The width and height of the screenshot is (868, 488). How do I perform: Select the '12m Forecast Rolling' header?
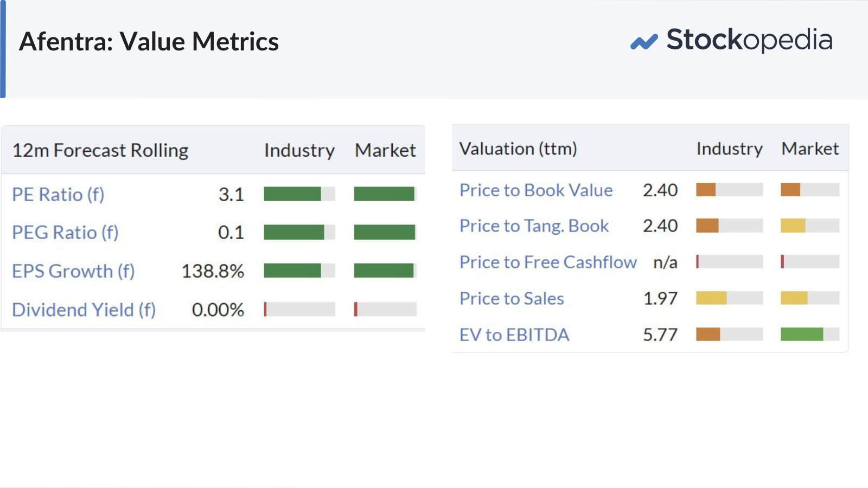tap(100, 150)
